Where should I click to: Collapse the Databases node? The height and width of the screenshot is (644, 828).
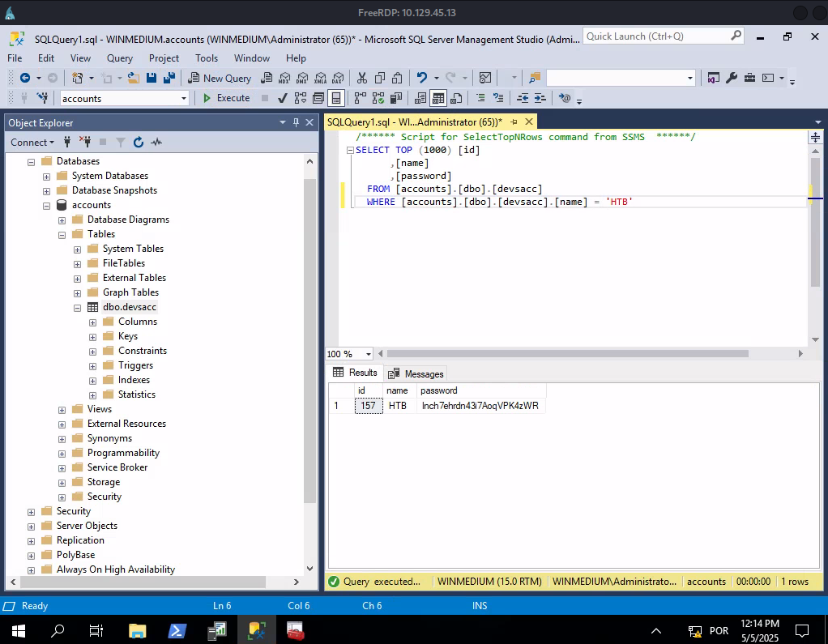[x=31, y=161]
